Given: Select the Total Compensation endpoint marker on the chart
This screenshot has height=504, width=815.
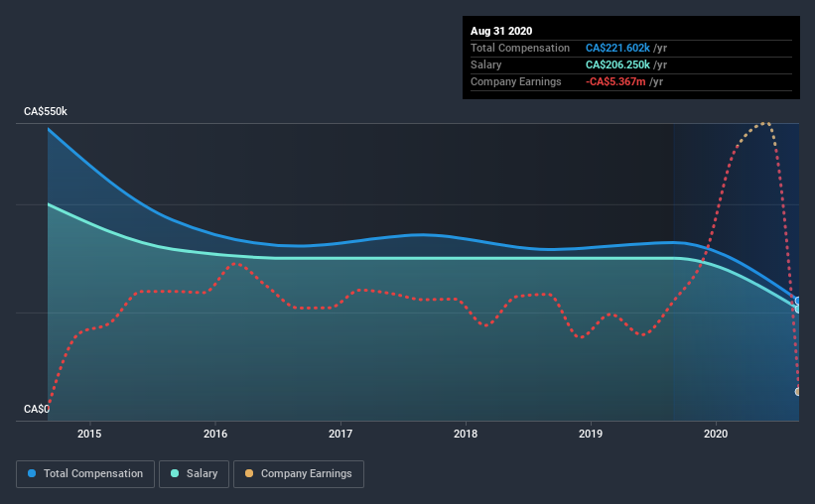Looking at the screenshot, I should (x=798, y=301).
